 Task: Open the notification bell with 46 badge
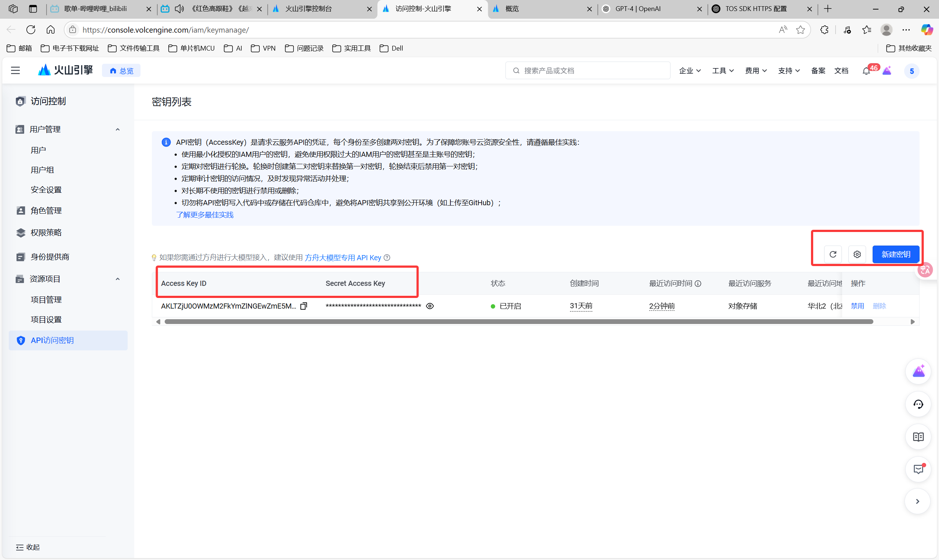tap(866, 71)
